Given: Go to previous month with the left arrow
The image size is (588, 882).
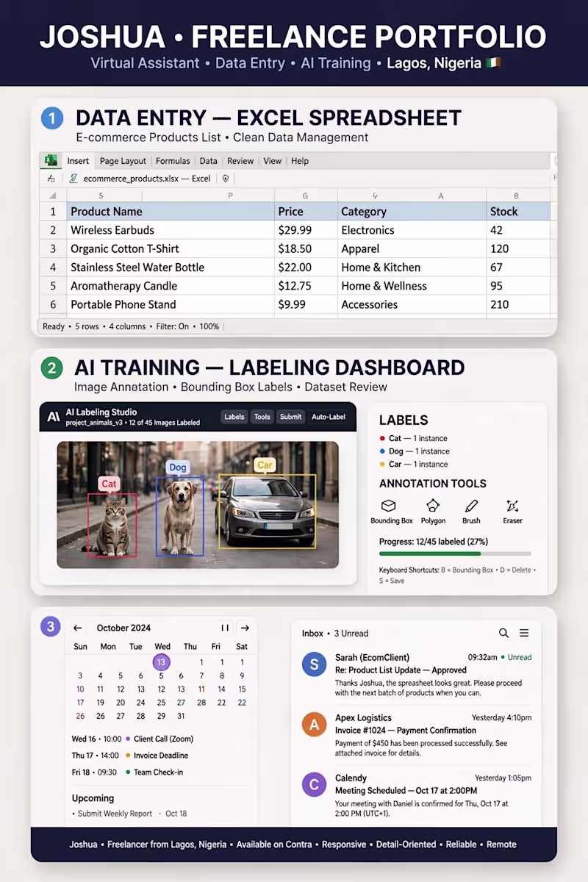Looking at the screenshot, I should point(78,628).
